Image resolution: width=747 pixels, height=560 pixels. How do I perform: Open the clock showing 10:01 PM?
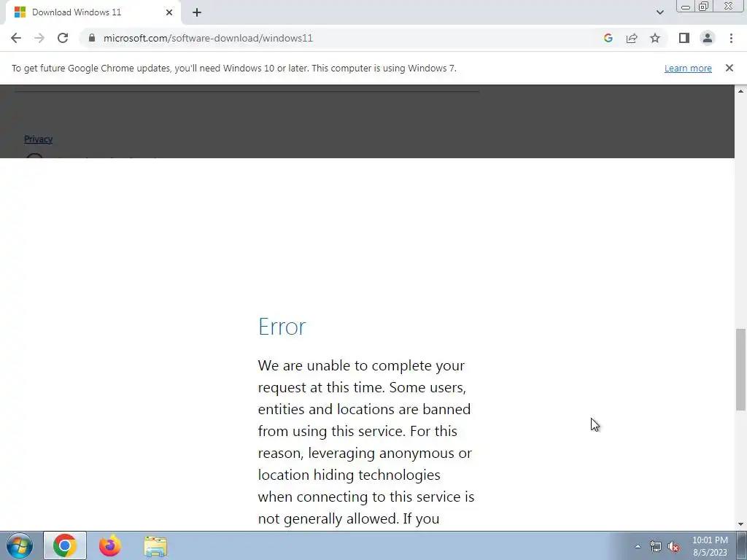[710, 546]
